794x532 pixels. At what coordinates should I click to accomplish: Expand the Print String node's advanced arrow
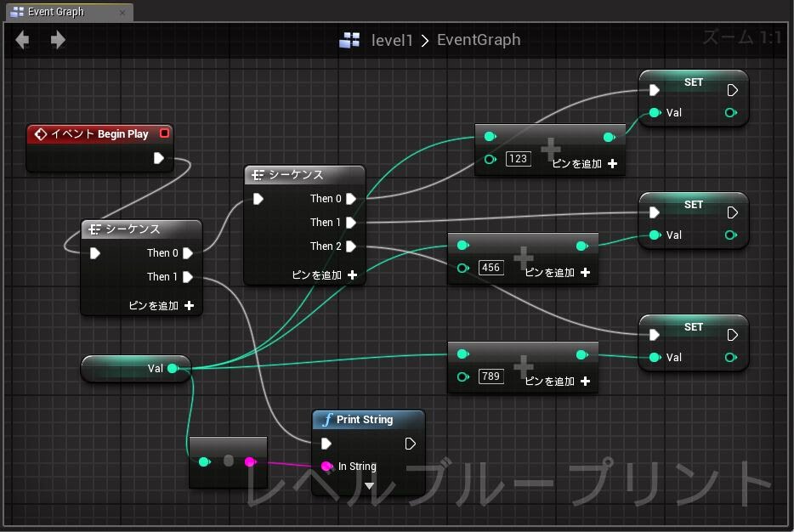(x=369, y=486)
